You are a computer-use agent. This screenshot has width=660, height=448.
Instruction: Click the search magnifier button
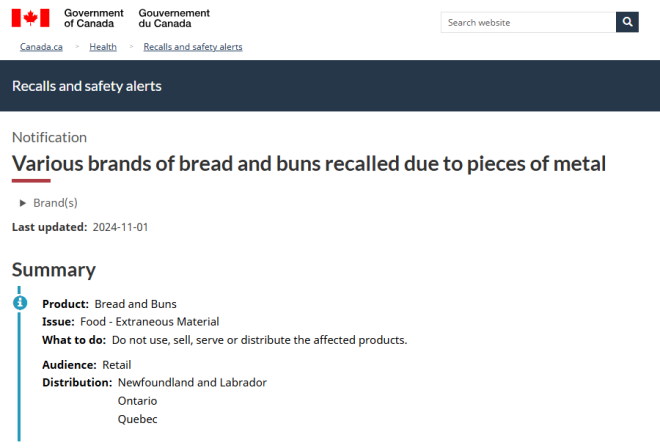point(627,22)
